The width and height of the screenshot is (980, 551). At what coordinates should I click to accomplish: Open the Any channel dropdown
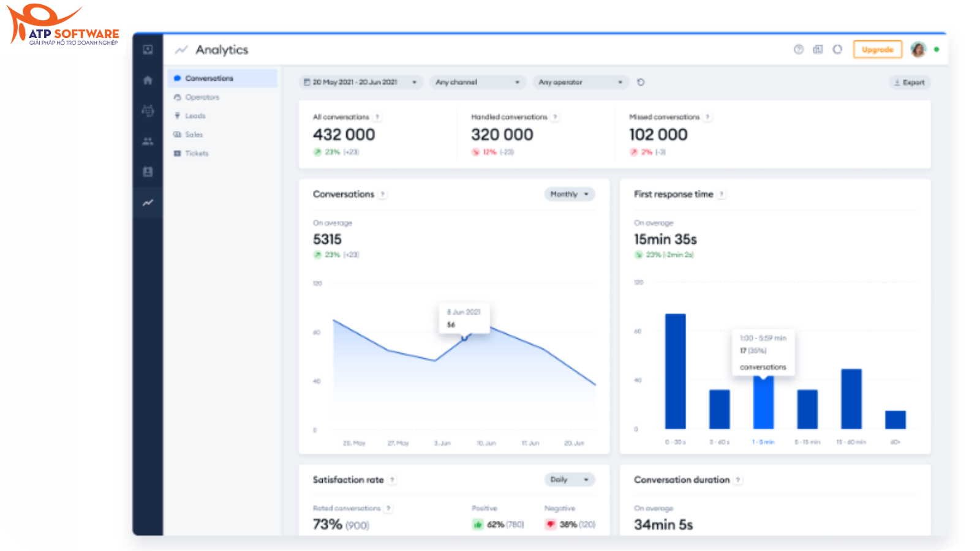[x=477, y=82]
